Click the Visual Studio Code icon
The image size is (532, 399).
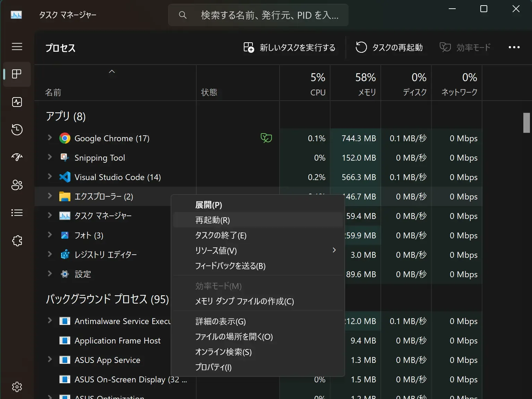pyautogui.click(x=65, y=177)
